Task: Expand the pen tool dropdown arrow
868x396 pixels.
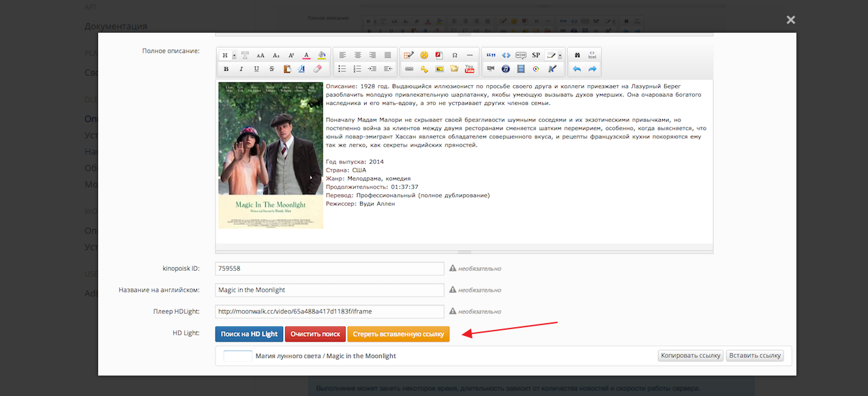Action: pyautogui.click(x=560, y=55)
